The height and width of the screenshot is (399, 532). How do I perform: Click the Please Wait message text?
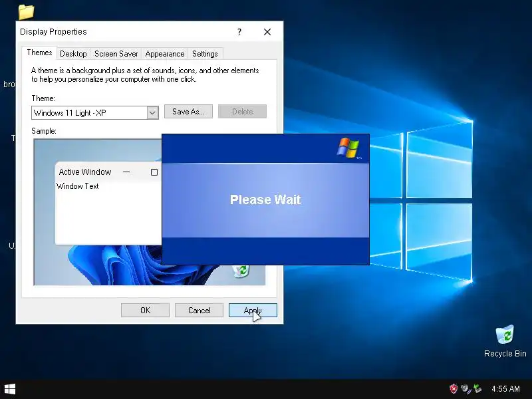[265, 199]
